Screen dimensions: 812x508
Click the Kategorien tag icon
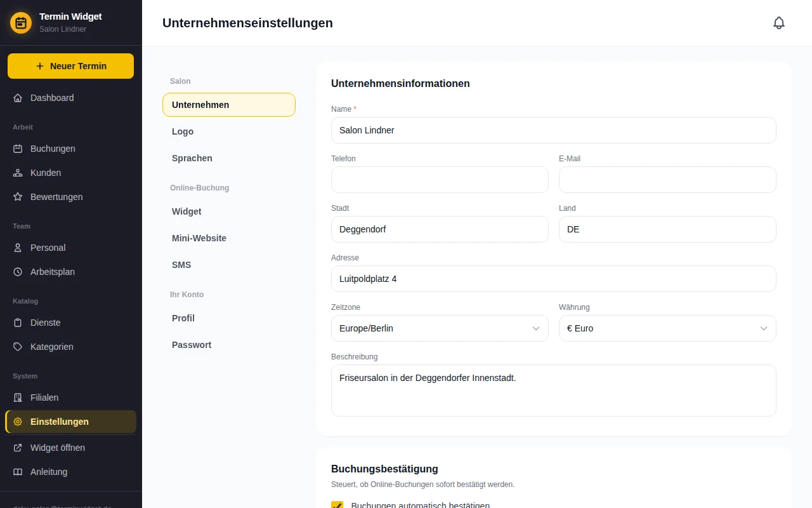[x=18, y=347]
